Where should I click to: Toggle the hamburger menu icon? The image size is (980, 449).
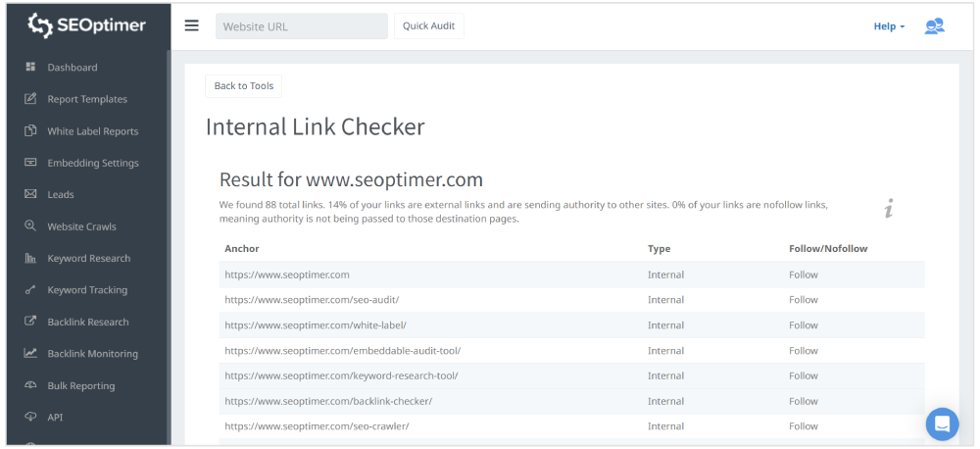click(191, 25)
